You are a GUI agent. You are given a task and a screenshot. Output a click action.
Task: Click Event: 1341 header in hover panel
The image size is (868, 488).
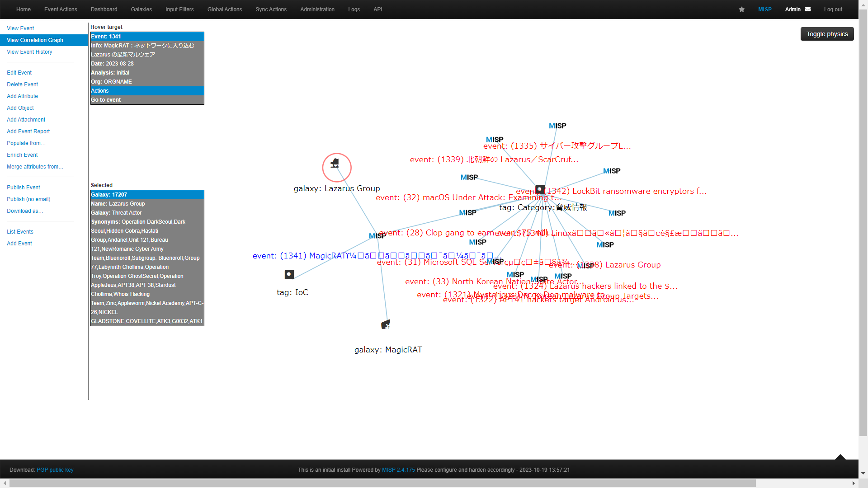(x=147, y=37)
